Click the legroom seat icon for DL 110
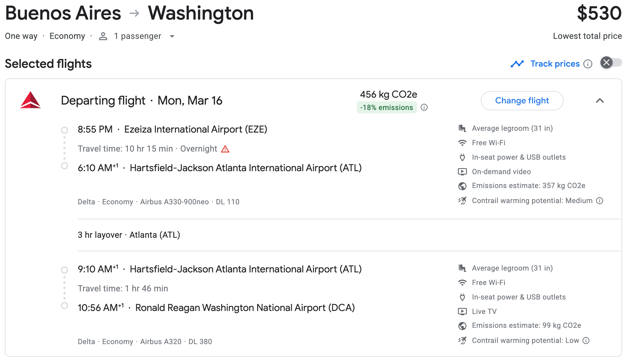630x364 pixels. pos(462,128)
